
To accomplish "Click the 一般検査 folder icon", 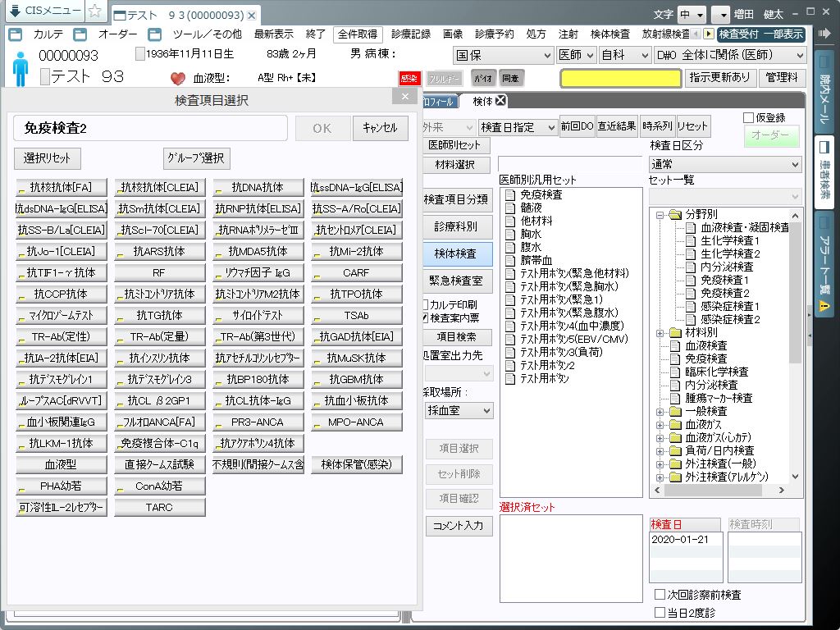I will pyautogui.click(x=675, y=412).
